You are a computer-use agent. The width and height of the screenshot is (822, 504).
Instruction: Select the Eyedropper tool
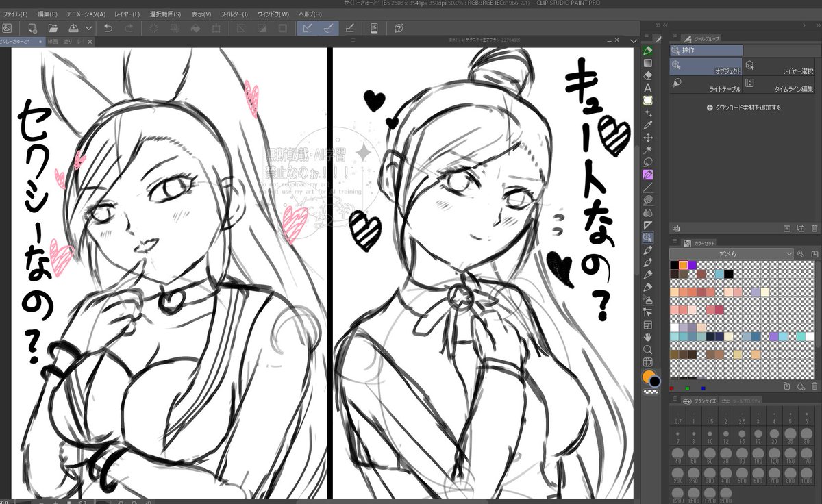[647, 125]
